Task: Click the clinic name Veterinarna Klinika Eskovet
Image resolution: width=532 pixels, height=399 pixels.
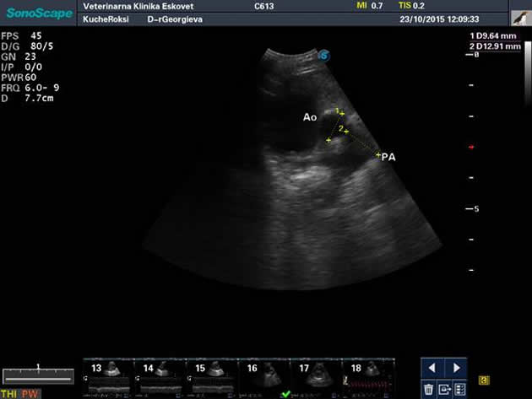Action: pos(138,7)
